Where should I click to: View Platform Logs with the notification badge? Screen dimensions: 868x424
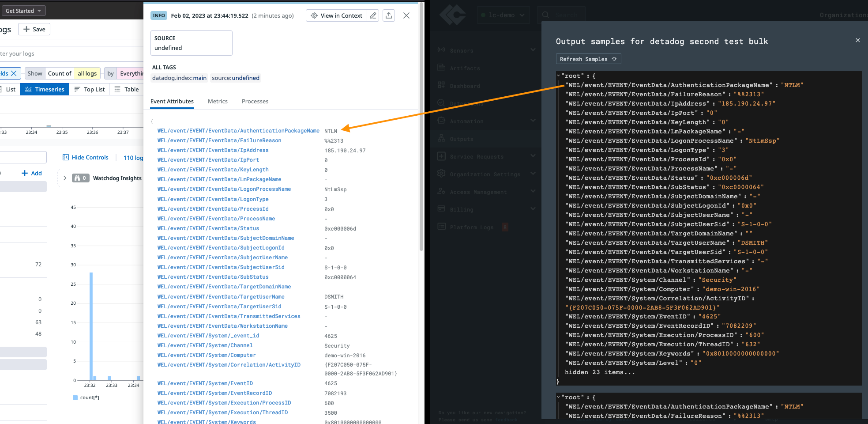[x=441, y=227]
